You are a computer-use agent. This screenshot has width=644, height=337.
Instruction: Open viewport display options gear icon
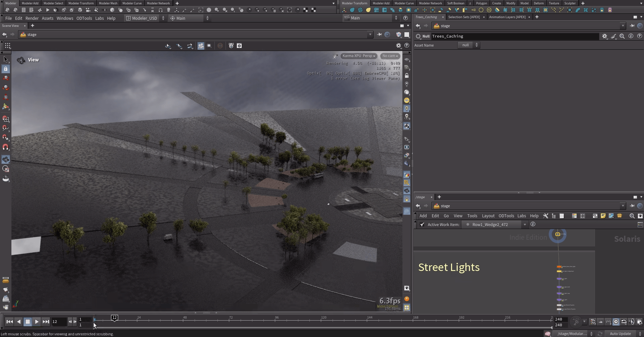398,46
